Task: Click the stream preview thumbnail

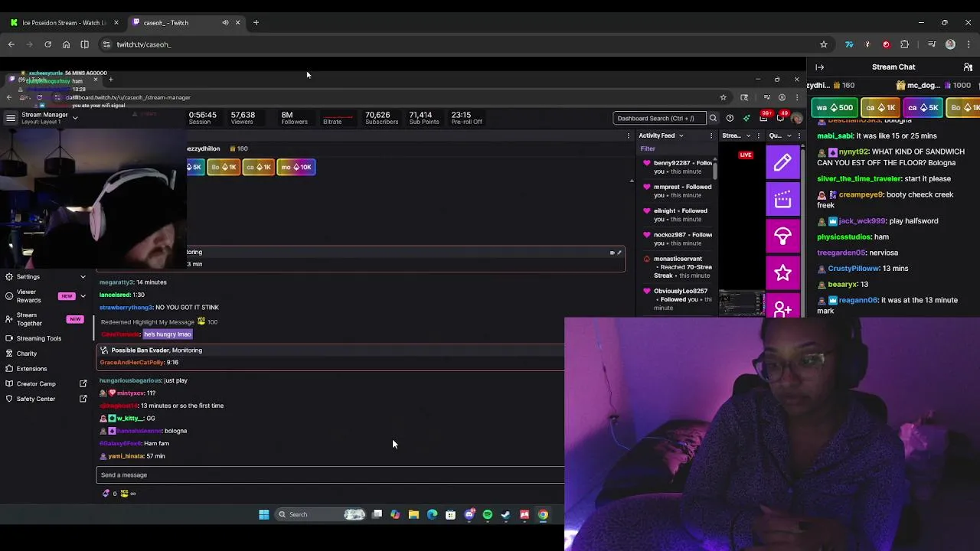Action: (741, 304)
